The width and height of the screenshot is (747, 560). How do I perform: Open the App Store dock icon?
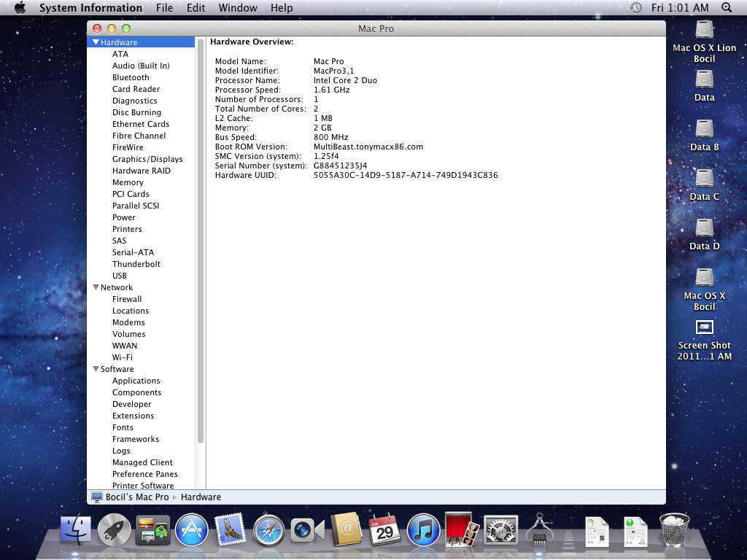tap(192, 530)
